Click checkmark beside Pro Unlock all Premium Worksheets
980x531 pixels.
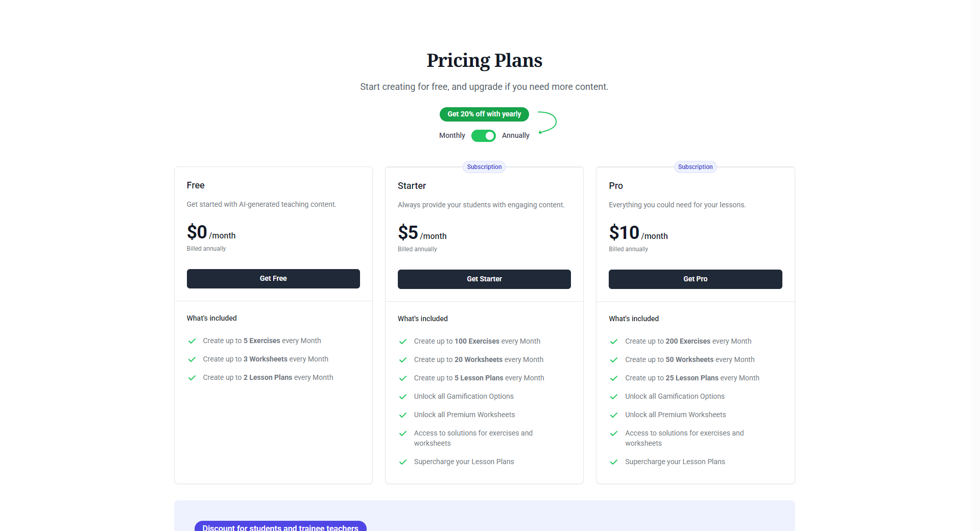(x=614, y=415)
